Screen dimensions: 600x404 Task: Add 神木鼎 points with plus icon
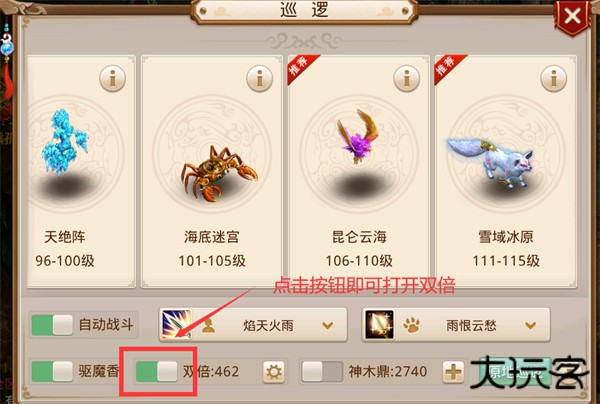coord(453,372)
